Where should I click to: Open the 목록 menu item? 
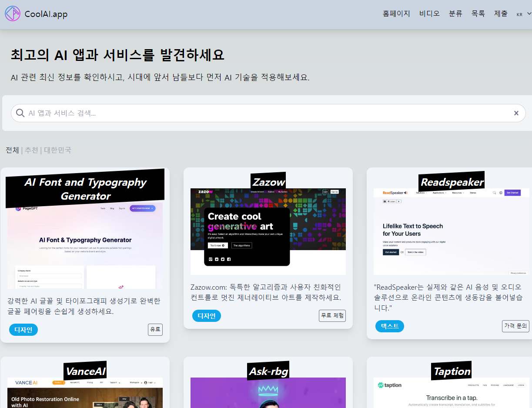click(x=478, y=13)
